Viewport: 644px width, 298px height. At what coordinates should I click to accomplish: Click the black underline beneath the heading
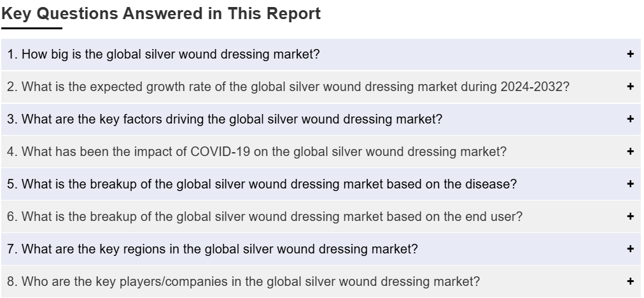(x=32, y=29)
